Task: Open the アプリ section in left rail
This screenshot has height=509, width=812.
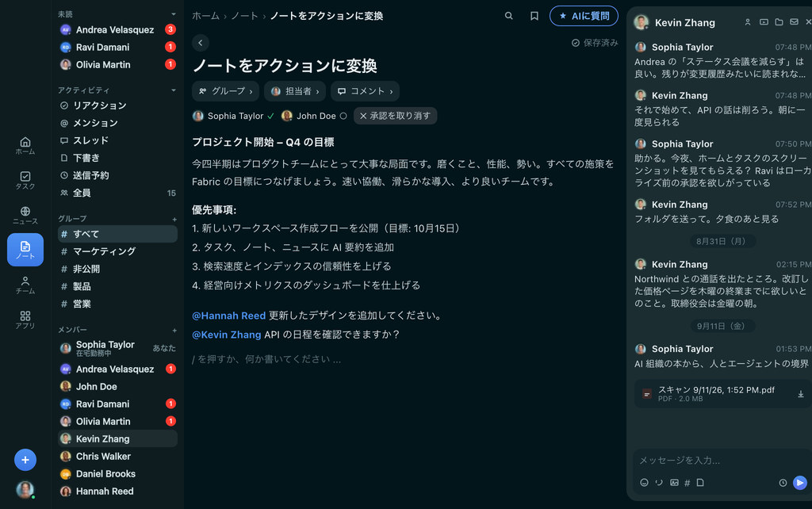Action: pos(25,320)
